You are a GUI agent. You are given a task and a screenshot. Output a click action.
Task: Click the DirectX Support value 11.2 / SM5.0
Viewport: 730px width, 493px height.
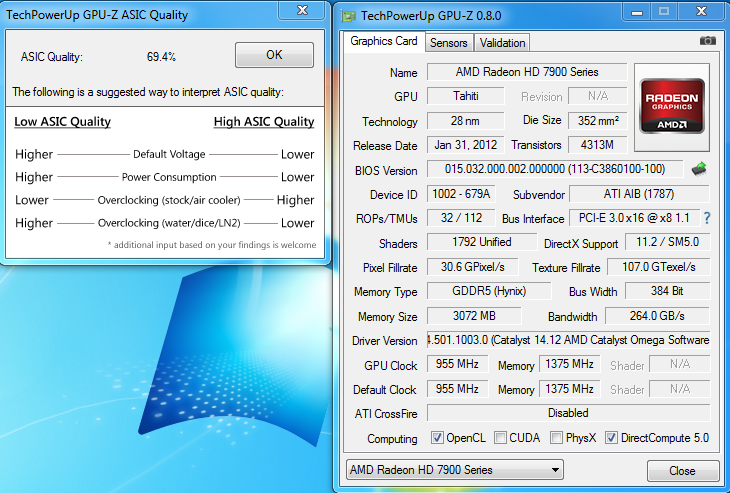click(x=667, y=242)
